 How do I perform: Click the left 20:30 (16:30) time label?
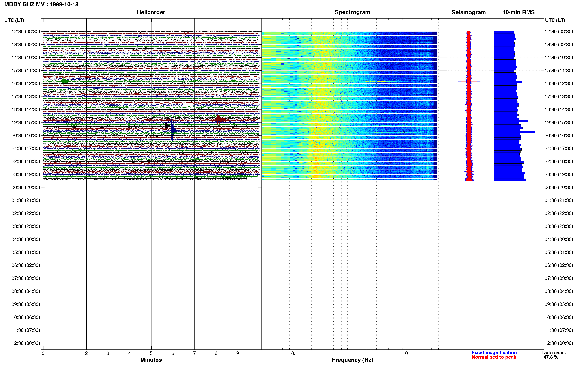click(26, 135)
